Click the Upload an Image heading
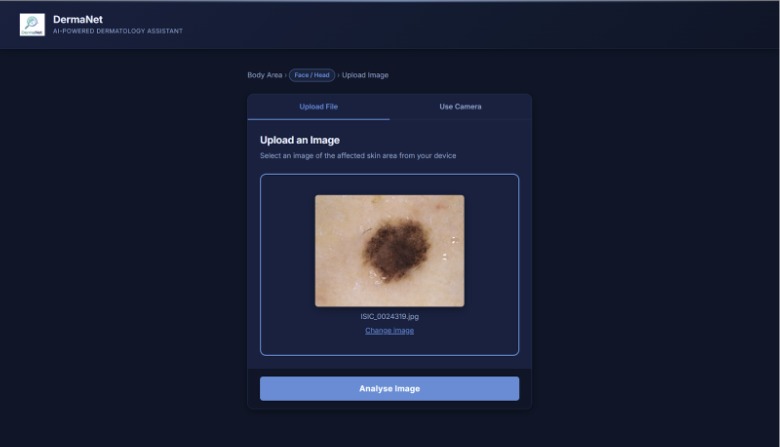The image size is (780, 447). [300, 140]
